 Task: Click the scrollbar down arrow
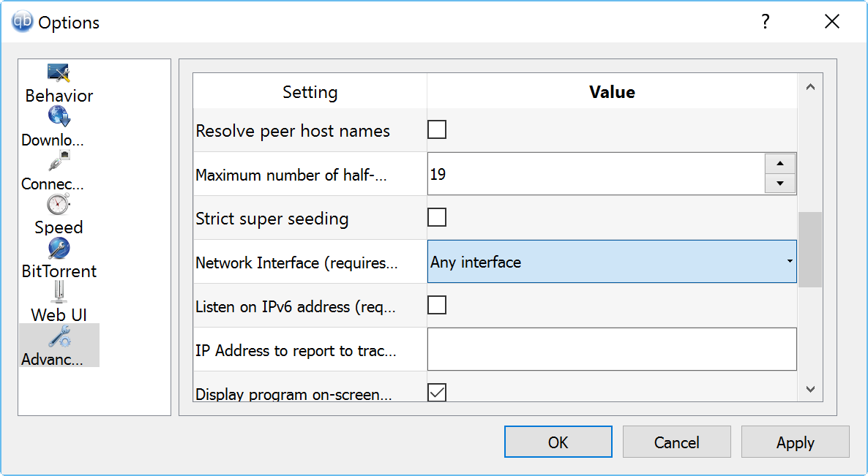coord(810,389)
